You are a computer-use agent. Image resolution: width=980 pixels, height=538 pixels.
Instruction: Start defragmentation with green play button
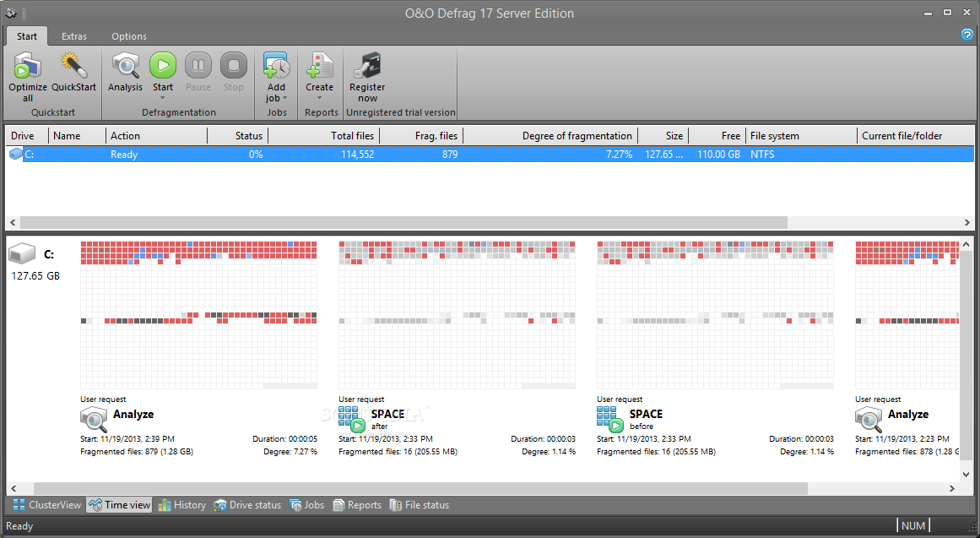[x=163, y=65]
